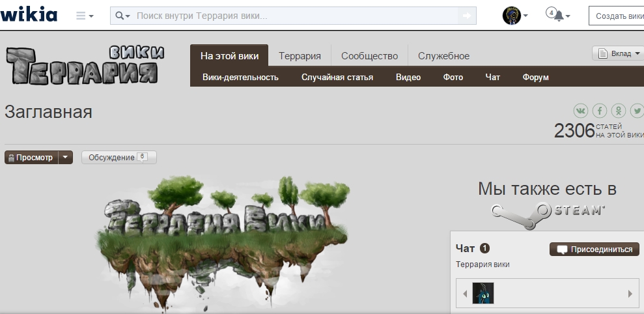This screenshot has height=314, width=644.
Task: Show previous chat users with left arrow
Action: pyautogui.click(x=465, y=293)
